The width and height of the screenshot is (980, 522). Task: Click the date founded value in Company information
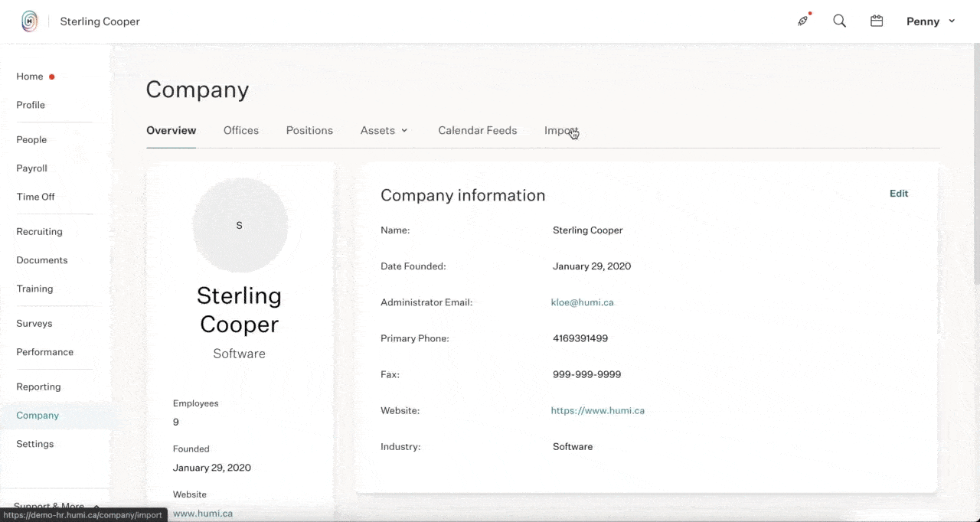click(x=592, y=266)
